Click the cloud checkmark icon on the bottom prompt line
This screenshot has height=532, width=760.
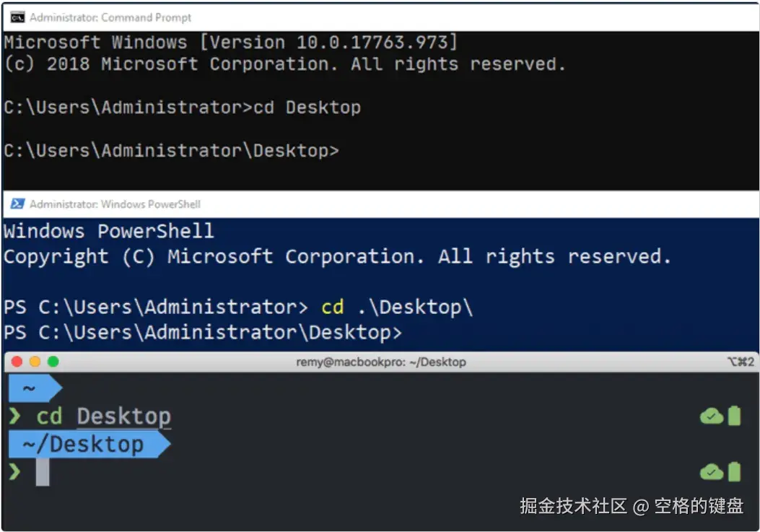[x=712, y=472]
